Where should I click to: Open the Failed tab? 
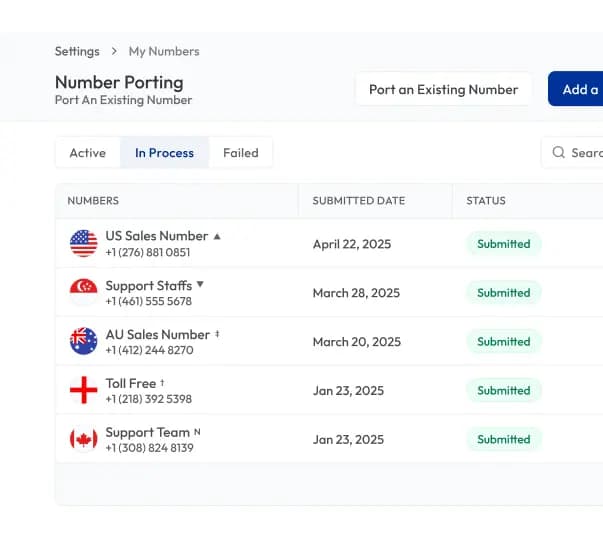(240, 153)
